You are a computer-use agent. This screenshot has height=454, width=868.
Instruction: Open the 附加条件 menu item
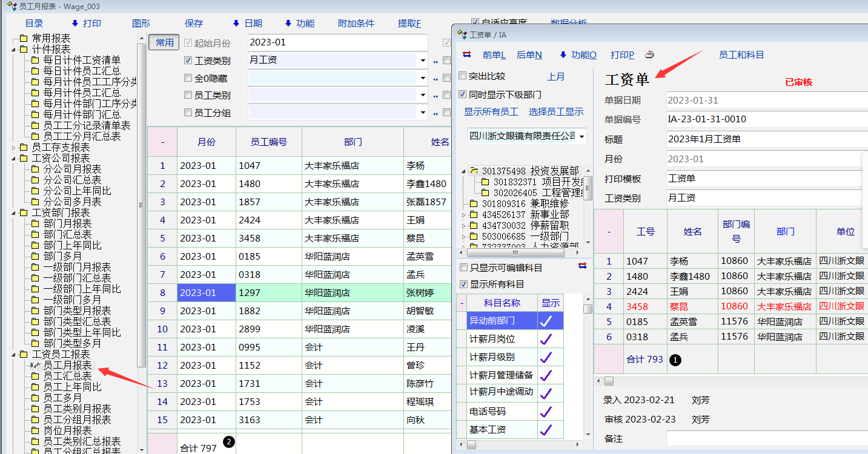click(x=356, y=24)
